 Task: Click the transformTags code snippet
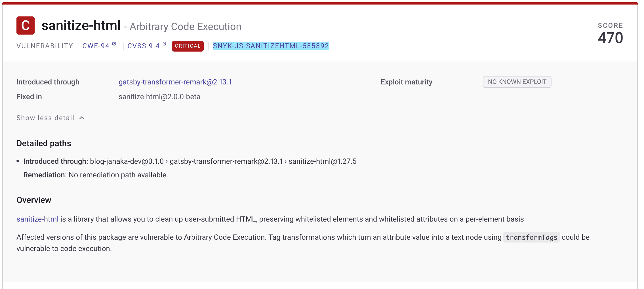point(531,237)
